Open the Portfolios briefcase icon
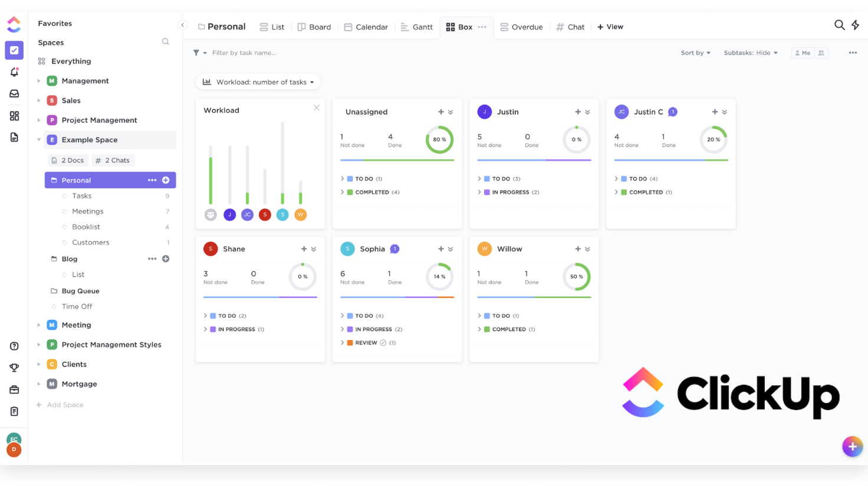The width and height of the screenshot is (868, 491). [14, 389]
